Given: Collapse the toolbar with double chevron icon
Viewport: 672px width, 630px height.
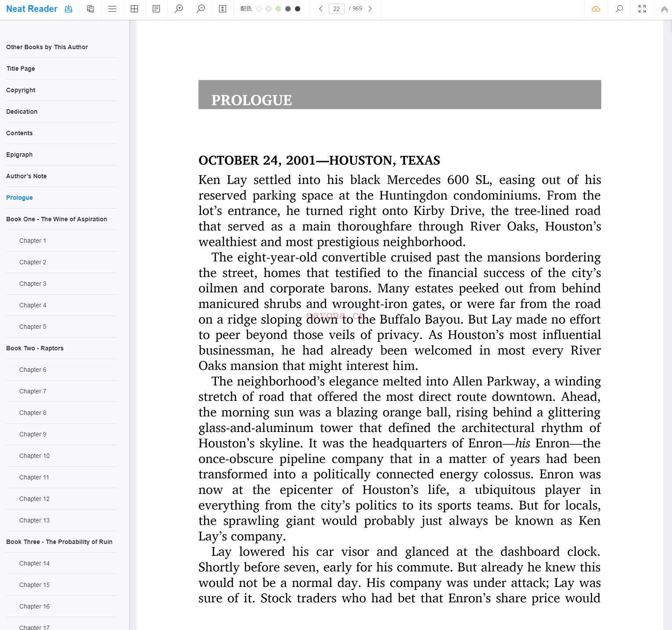Looking at the screenshot, I should 665,9.
